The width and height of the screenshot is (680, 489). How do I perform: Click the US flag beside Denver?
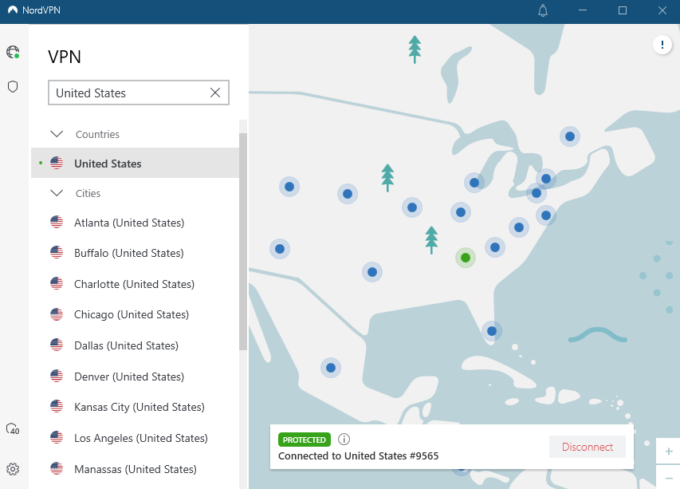click(56, 376)
